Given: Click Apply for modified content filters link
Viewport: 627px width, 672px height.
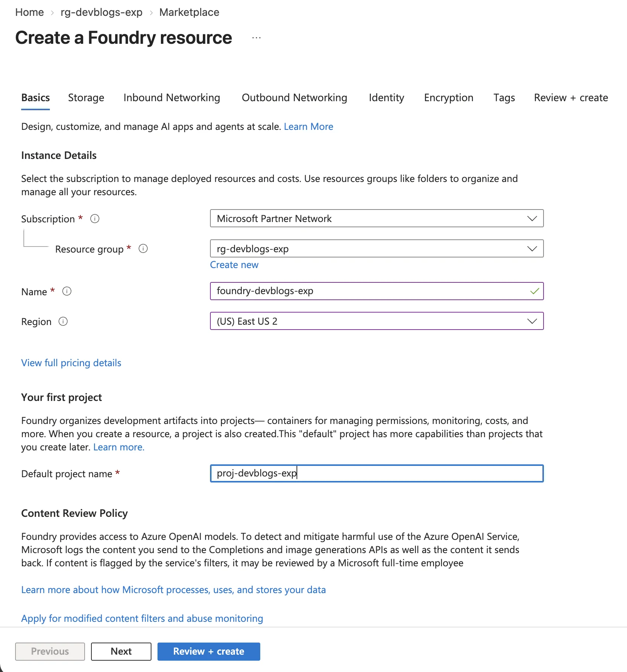Looking at the screenshot, I should click(142, 618).
